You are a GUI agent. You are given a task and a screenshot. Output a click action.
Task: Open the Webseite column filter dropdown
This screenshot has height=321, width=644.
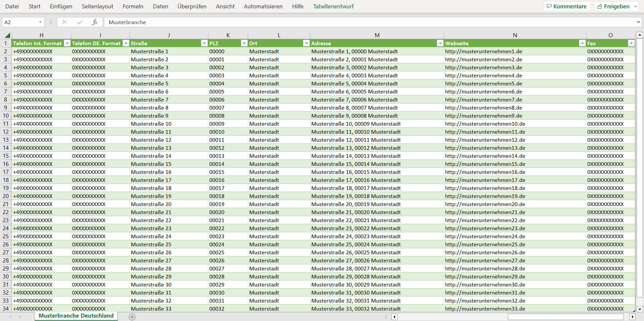(582, 43)
